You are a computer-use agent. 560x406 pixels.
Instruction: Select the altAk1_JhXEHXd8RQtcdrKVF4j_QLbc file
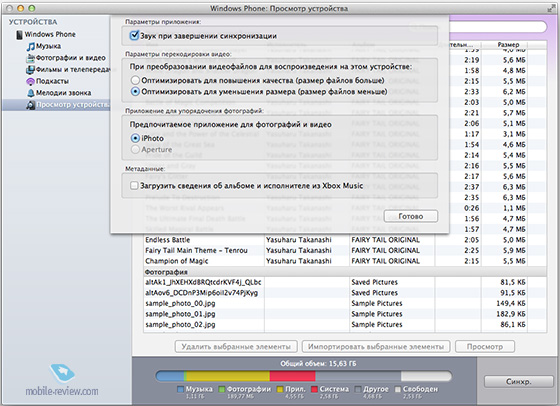pos(345,282)
